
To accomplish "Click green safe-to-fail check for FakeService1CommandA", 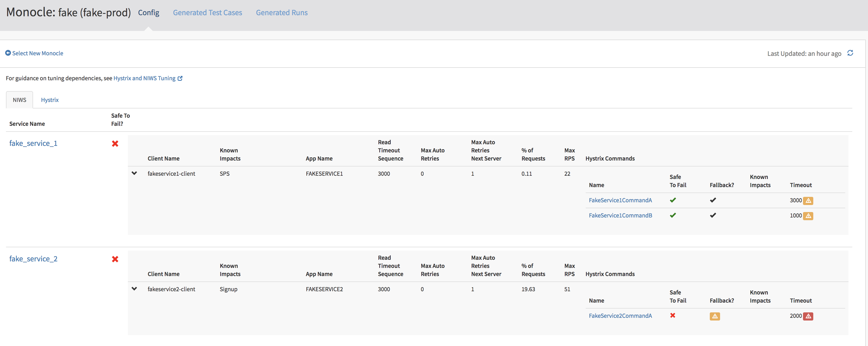I will click(673, 200).
